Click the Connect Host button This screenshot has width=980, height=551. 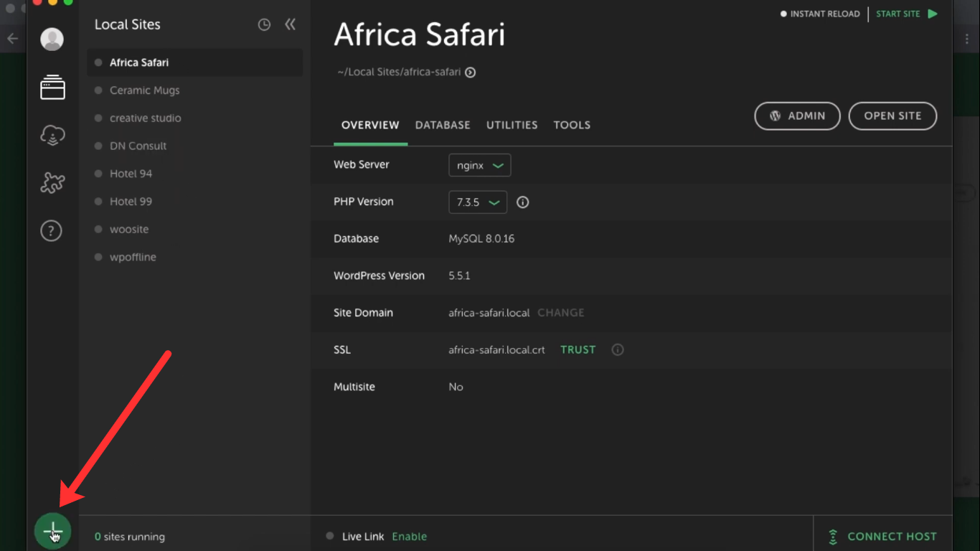coord(882,537)
